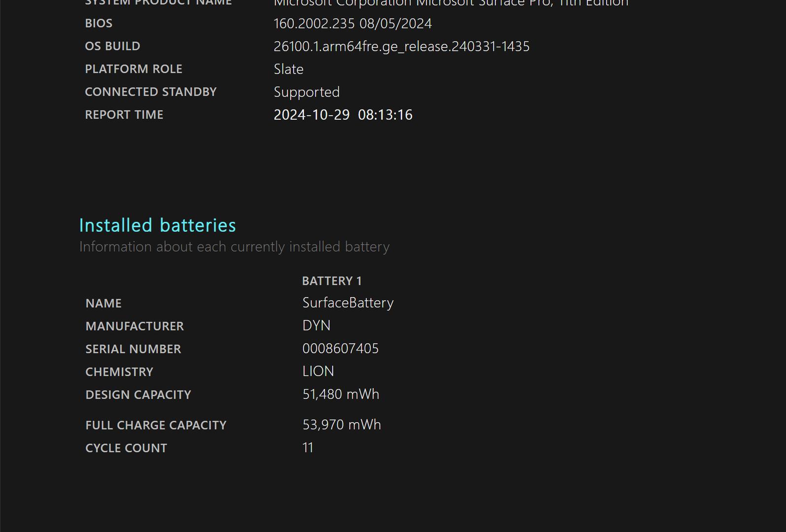Screen dimensions: 786x532
Task: Click the DESIGN CAPACITY label
Action: click(x=138, y=395)
